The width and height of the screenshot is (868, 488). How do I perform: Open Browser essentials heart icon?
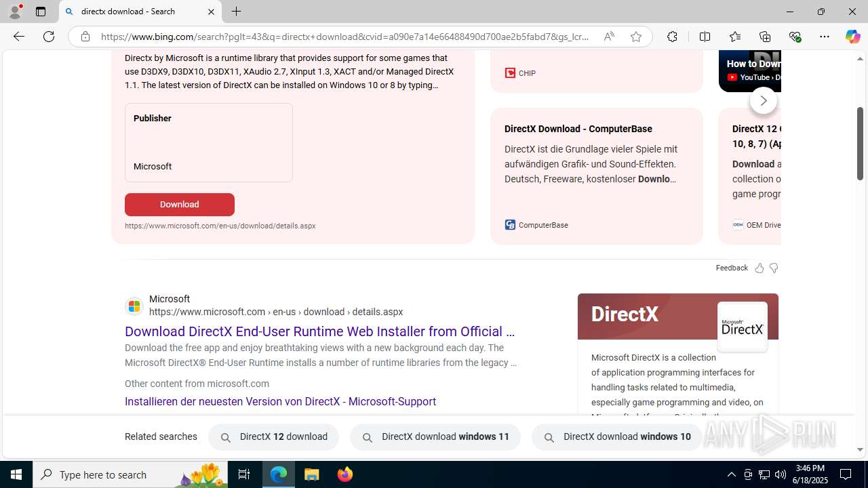tap(795, 37)
